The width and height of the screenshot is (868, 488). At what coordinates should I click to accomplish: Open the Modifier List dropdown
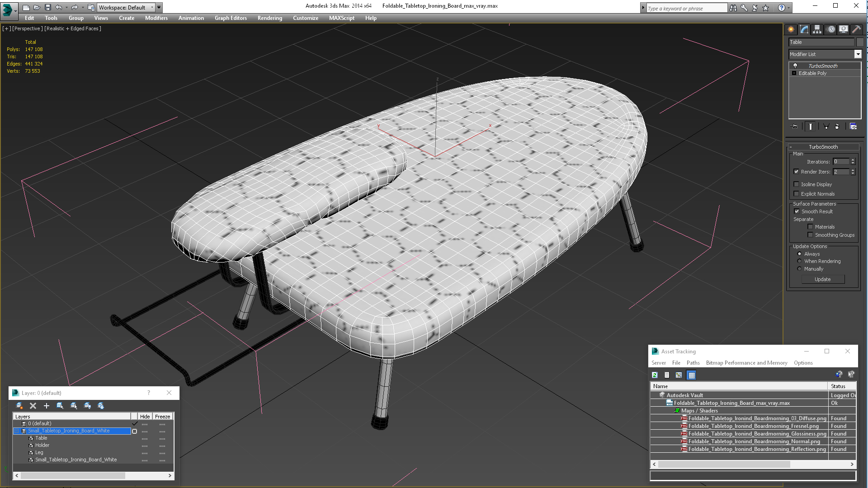pyautogui.click(x=858, y=54)
